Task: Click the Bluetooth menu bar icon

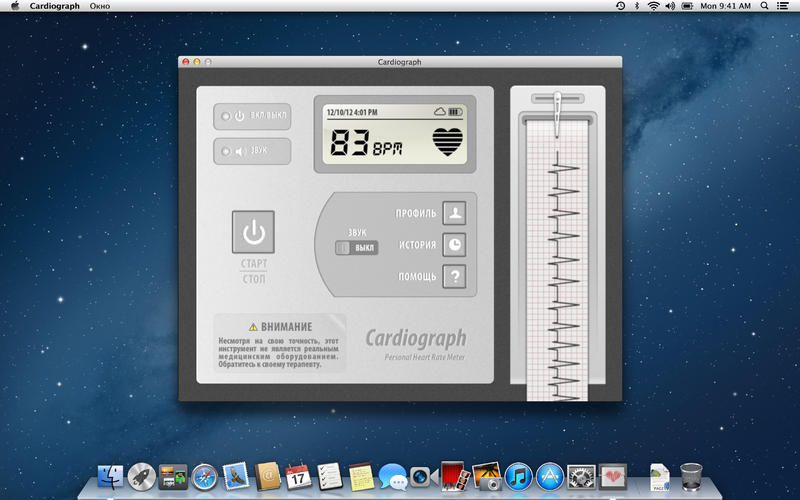Action: [x=637, y=6]
